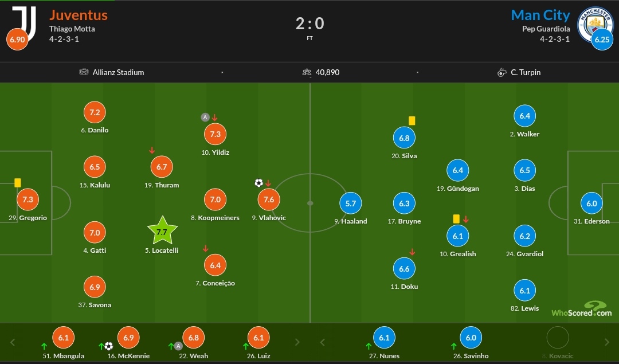Open the Juventus team name link
Viewport: 619px width, 364px height.
(79, 15)
